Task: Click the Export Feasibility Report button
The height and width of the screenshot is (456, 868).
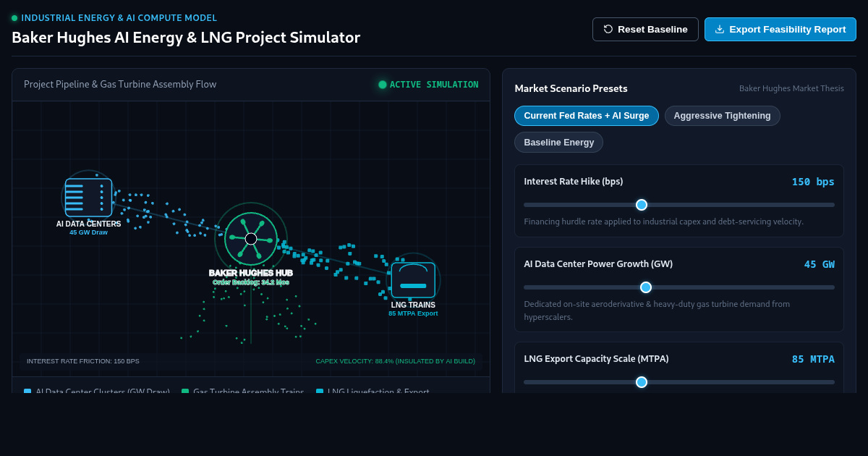Action: coord(780,30)
